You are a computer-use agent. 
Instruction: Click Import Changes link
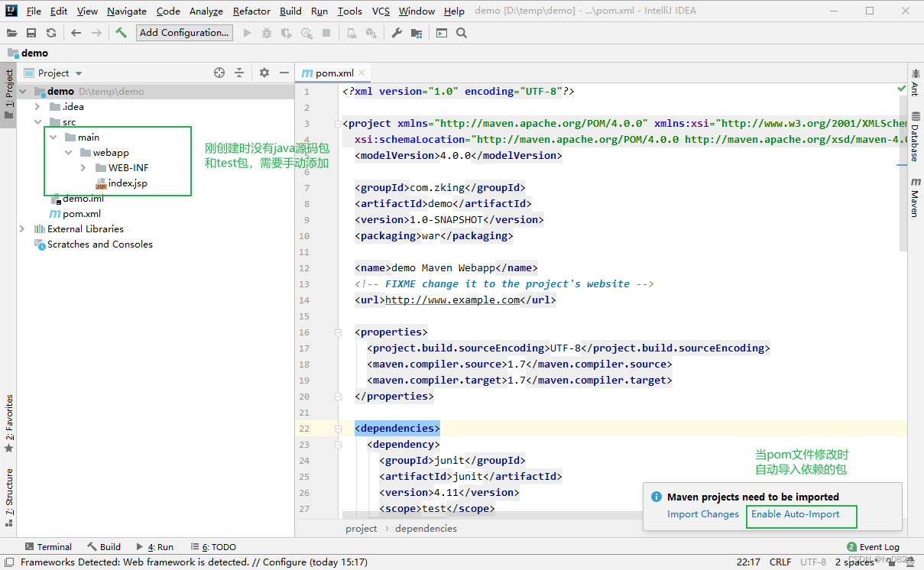point(703,514)
